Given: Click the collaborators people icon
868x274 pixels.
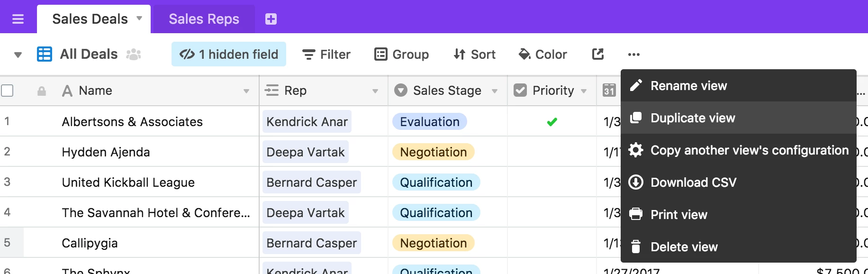Looking at the screenshot, I should coord(134,55).
